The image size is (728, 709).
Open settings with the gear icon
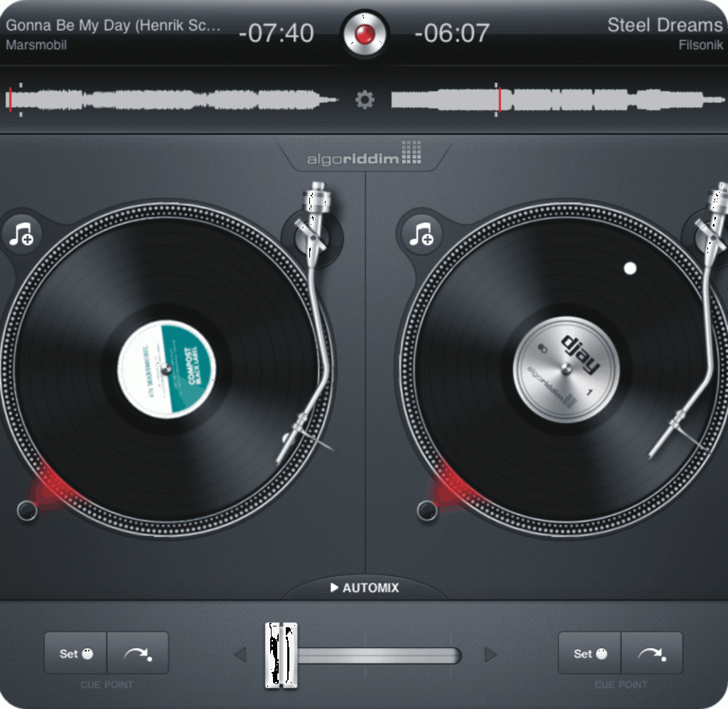[x=365, y=100]
